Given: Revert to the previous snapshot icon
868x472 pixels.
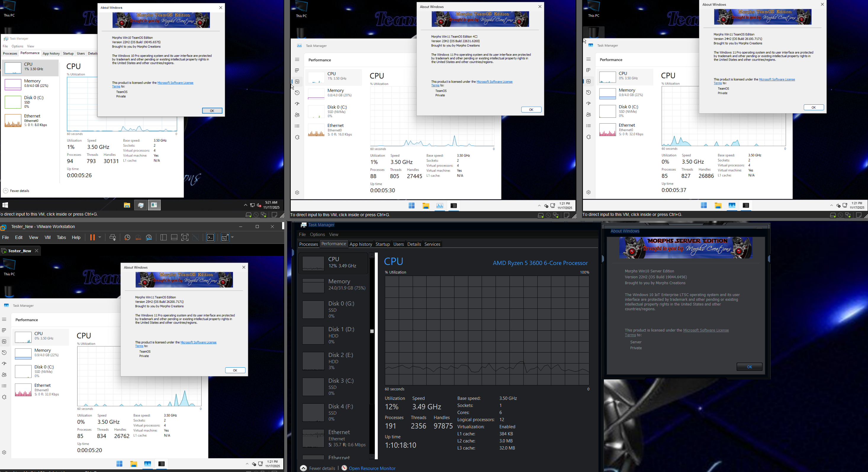Looking at the screenshot, I should click(x=138, y=237).
